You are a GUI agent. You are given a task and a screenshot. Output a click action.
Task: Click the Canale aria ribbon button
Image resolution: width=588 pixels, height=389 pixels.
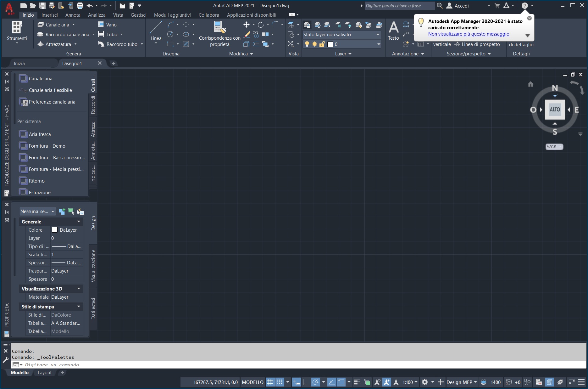(56, 25)
